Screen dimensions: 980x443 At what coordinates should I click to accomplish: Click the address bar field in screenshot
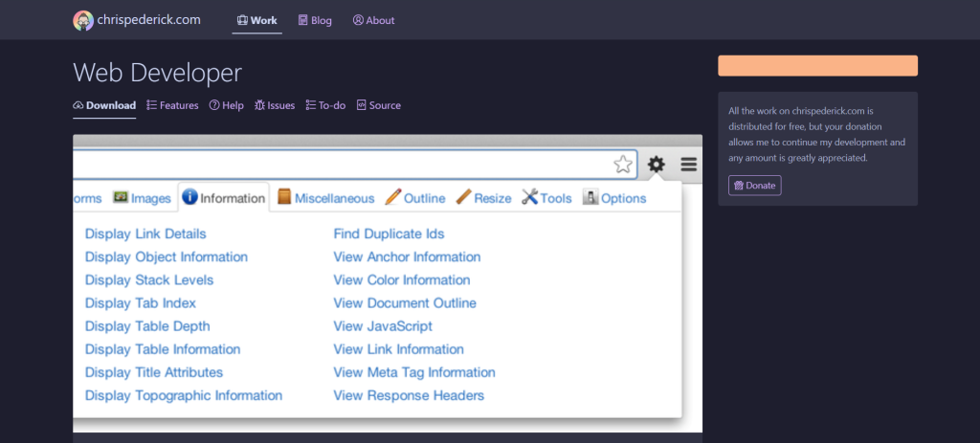coord(355,165)
